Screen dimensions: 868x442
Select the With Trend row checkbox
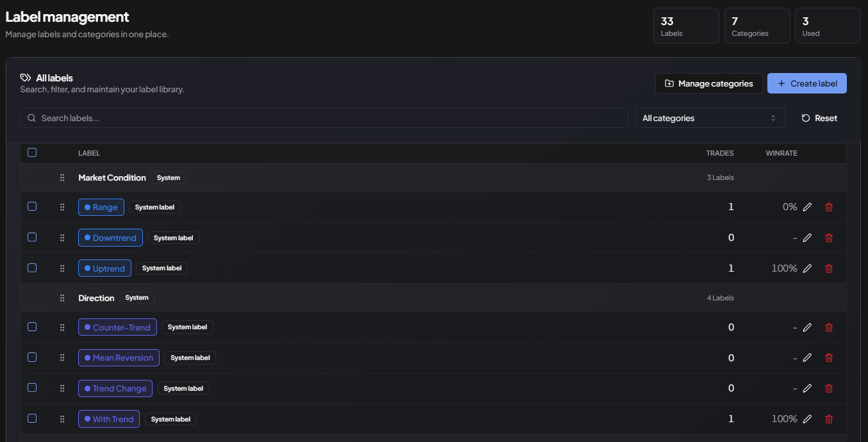(x=32, y=418)
